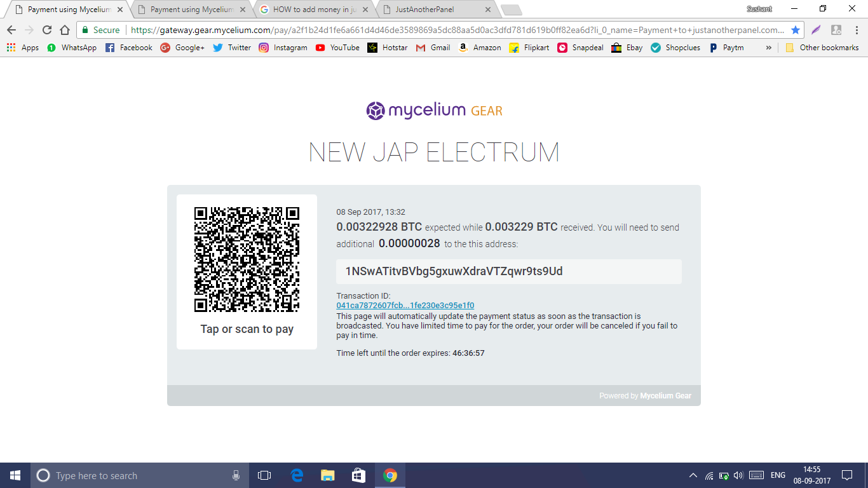Open the Paytm bookmark

point(726,48)
